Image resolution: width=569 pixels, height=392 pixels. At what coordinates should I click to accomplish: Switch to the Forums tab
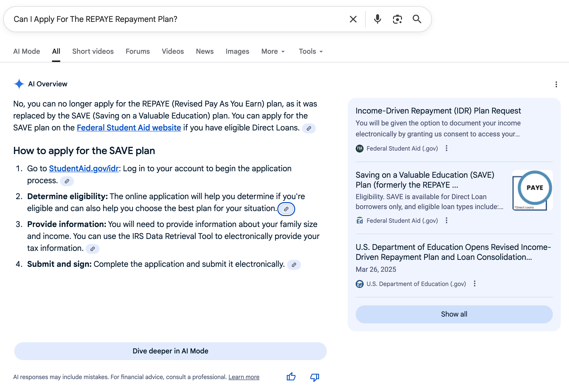(x=138, y=51)
